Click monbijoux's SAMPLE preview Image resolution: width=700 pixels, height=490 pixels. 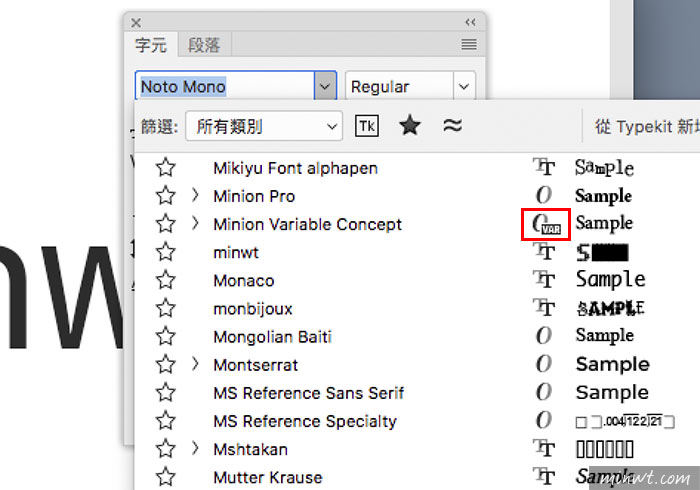tap(611, 308)
